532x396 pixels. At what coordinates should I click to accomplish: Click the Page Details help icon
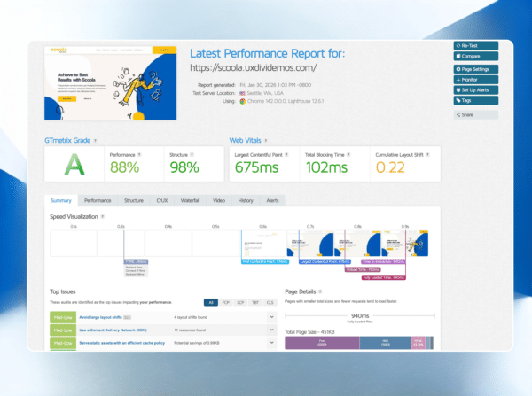pyautogui.click(x=320, y=291)
